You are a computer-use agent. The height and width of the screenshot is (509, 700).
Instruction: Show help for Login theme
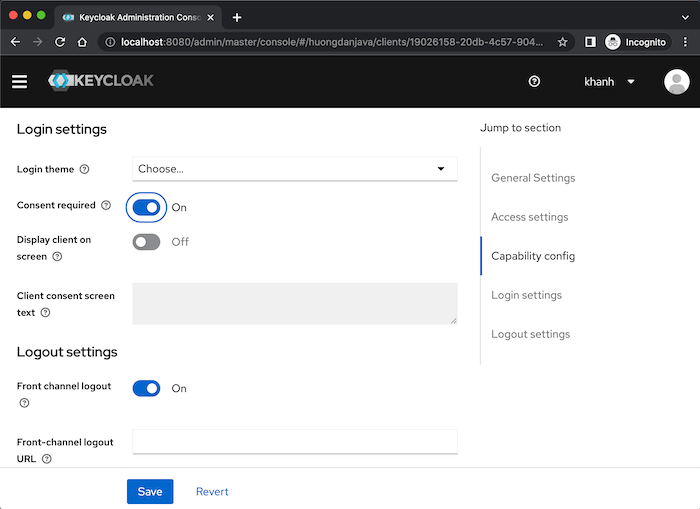click(84, 169)
